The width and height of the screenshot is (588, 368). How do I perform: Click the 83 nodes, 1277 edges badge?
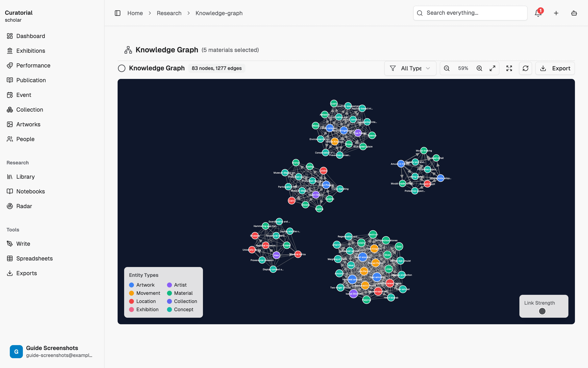(x=216, y=68)
